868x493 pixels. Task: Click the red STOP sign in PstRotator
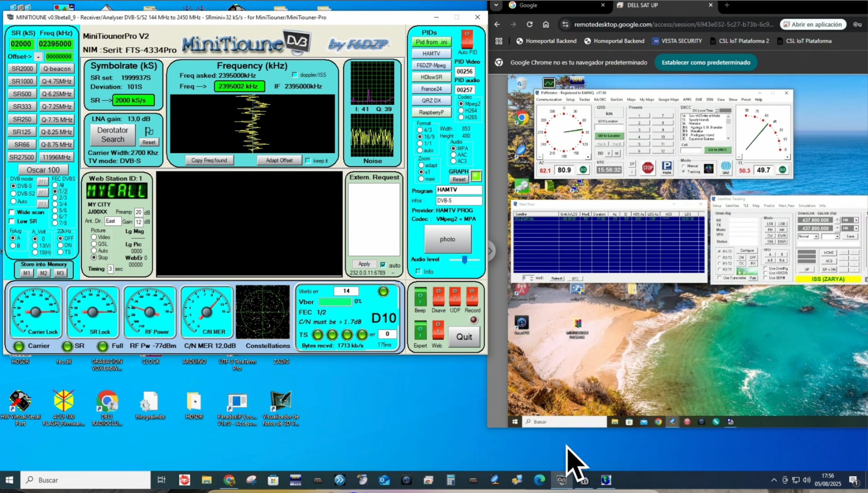(648, 168)
